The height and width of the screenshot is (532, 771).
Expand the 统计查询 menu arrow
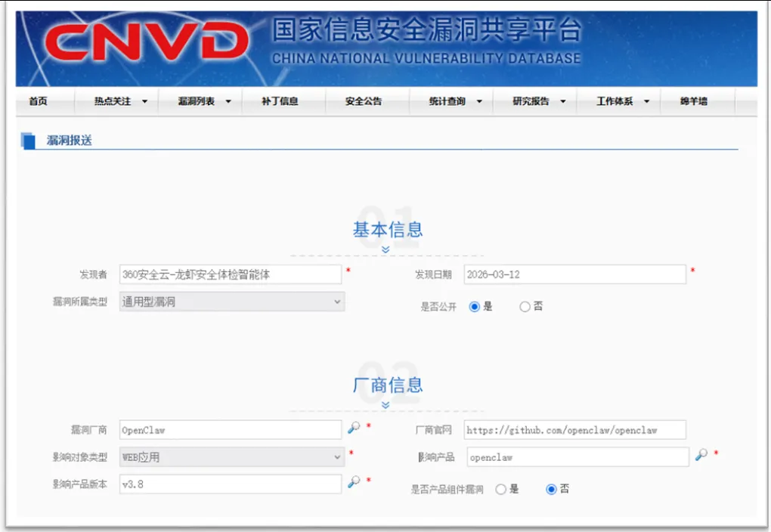click(x=479, y=102)
